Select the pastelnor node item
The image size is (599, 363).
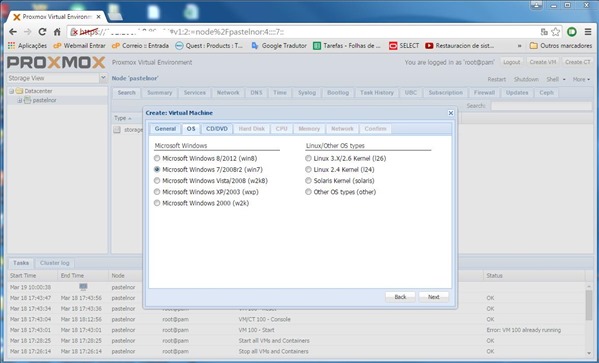coord(44,100)
